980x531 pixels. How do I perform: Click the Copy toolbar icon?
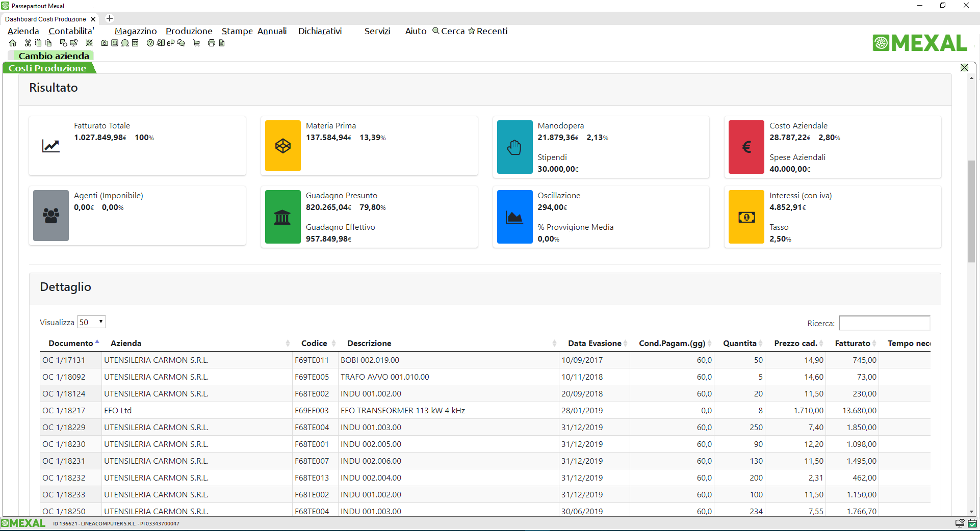[38, 43]
